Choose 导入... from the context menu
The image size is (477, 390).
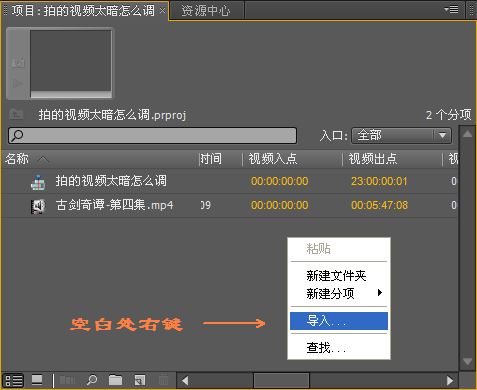point(339,321)
